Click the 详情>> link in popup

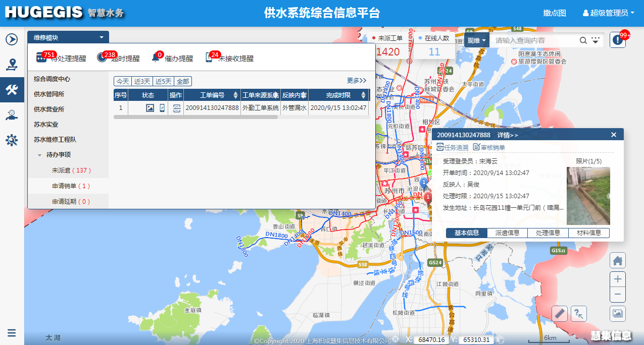(508, 135)
